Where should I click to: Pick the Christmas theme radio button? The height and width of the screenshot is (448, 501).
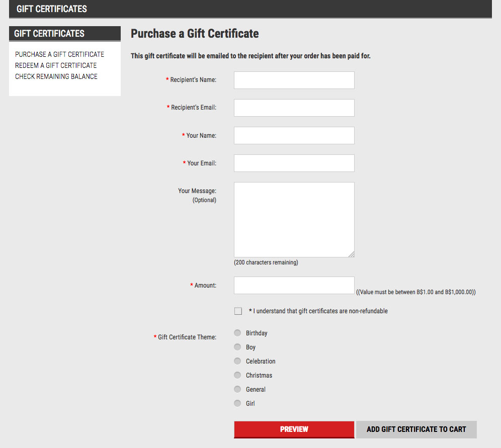coord(237,375)
